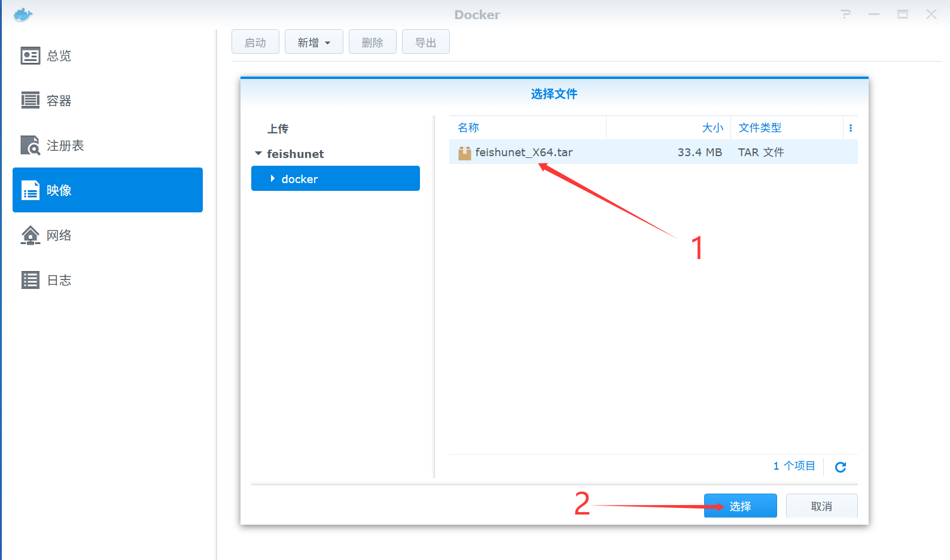The image size is (950, 560).
Task: Click the Docker whale logo icon
Action: click(23, 14)
